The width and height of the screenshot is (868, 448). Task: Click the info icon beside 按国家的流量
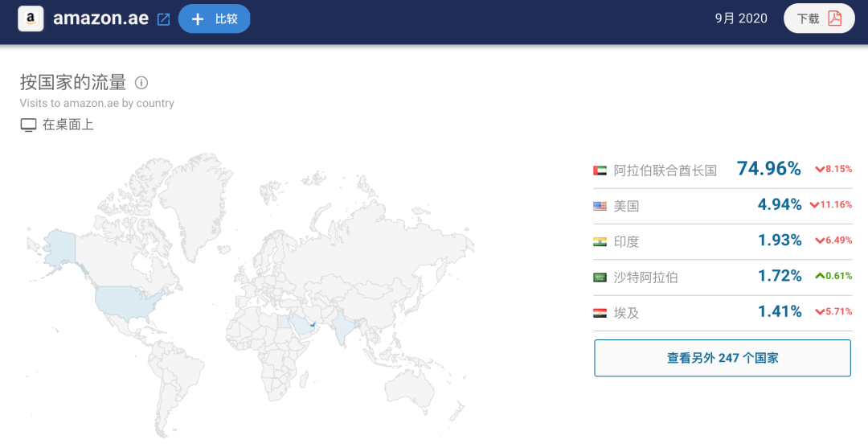point(141,83)
